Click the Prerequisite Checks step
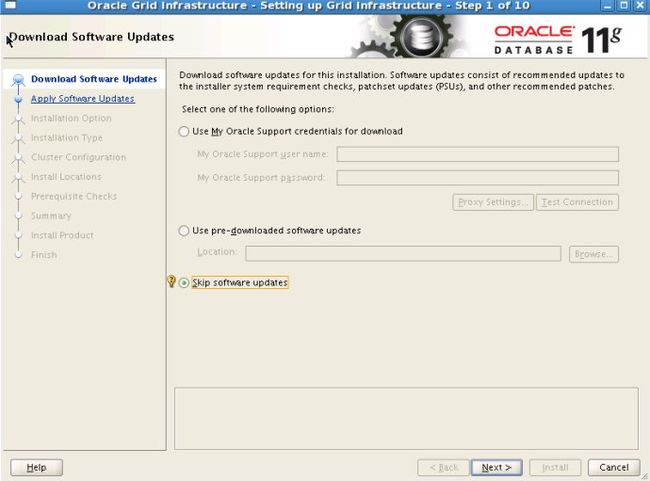 coord(74,196)
